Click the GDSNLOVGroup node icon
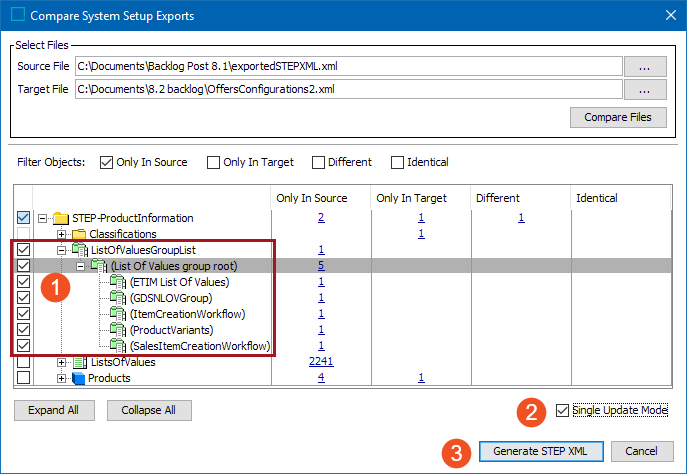687x474 pixels. (x=117, y=298)
